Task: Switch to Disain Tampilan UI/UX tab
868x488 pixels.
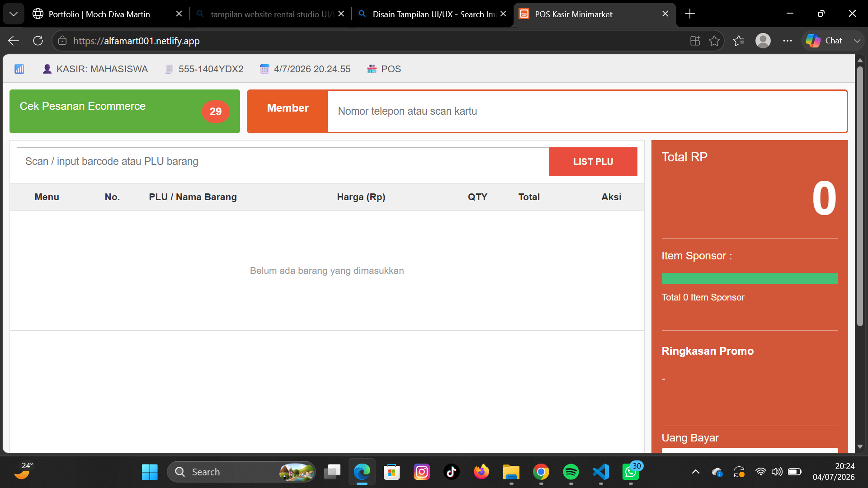Action: [433, 14]
